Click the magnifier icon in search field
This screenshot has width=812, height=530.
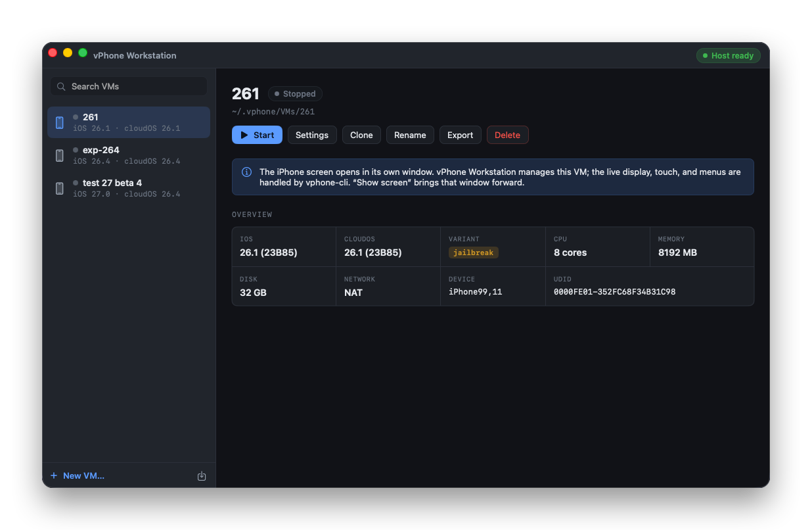[x=61, y=87]
